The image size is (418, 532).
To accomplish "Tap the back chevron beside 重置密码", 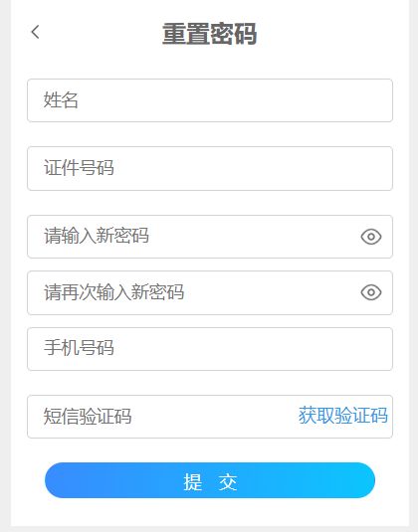I will (x=35, y=32).
